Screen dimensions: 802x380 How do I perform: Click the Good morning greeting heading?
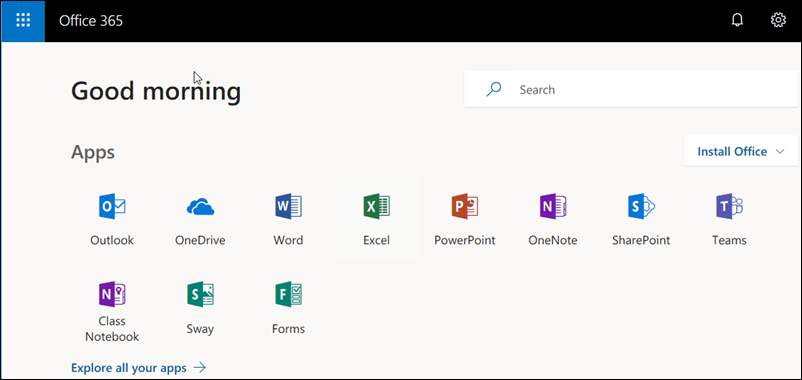tap(156, 92)
